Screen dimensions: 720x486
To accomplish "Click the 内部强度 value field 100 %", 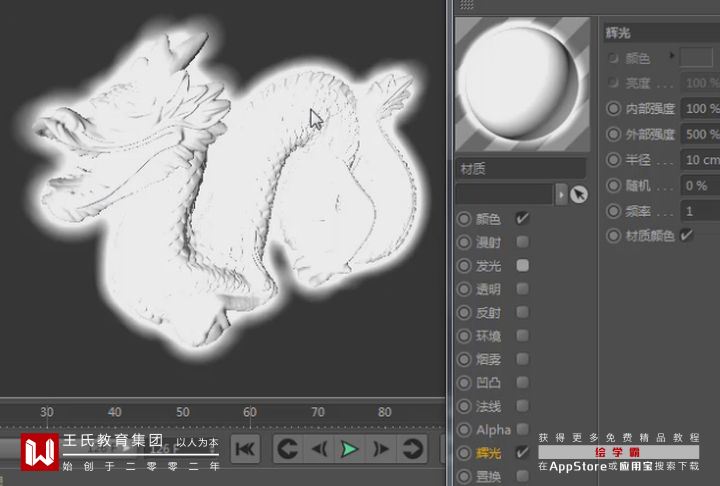I will click(700, 109).
